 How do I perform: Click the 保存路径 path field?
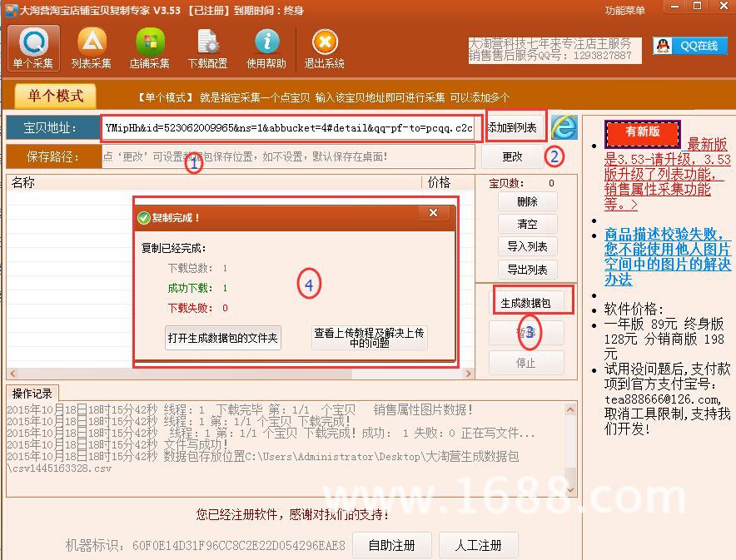288,156
